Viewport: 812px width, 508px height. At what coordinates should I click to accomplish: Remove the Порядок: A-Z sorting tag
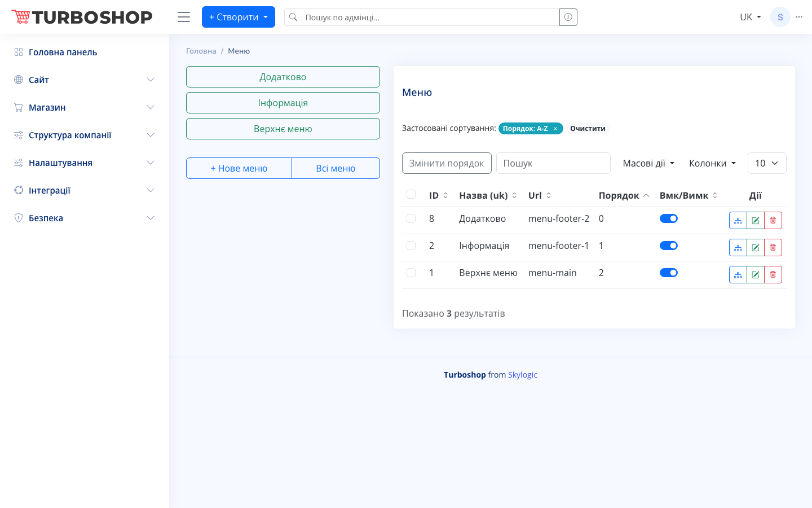tap(555, 129)
